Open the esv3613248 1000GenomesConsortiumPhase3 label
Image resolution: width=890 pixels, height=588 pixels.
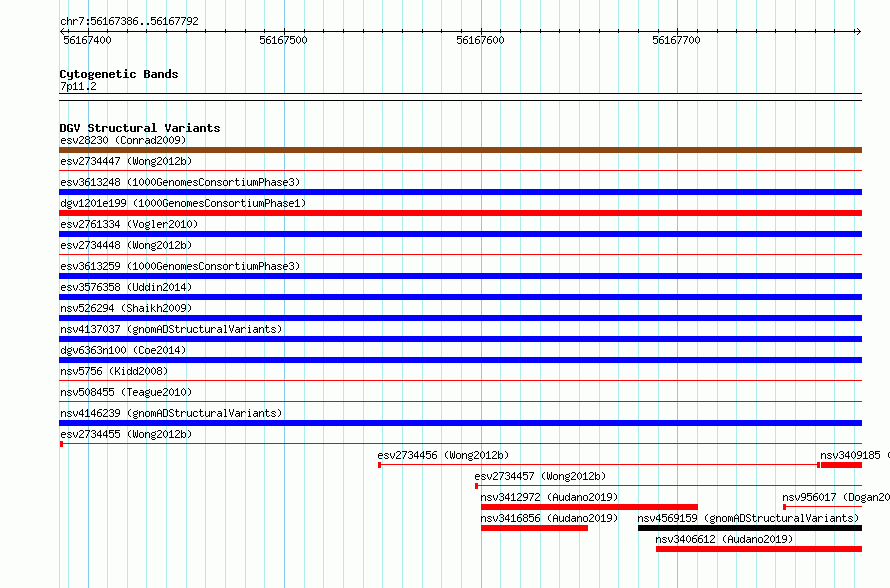coord(180,182)
